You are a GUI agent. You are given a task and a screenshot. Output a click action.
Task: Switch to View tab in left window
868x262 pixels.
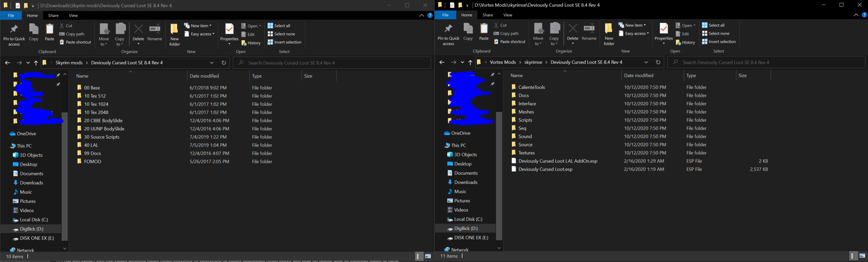click(x=73, y=15)
